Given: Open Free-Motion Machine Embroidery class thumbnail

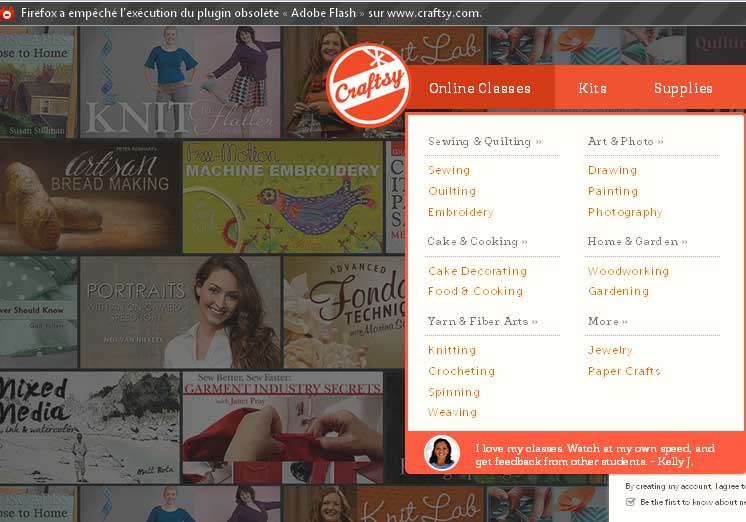Looking at the screenshot, I should click(282, 197).
